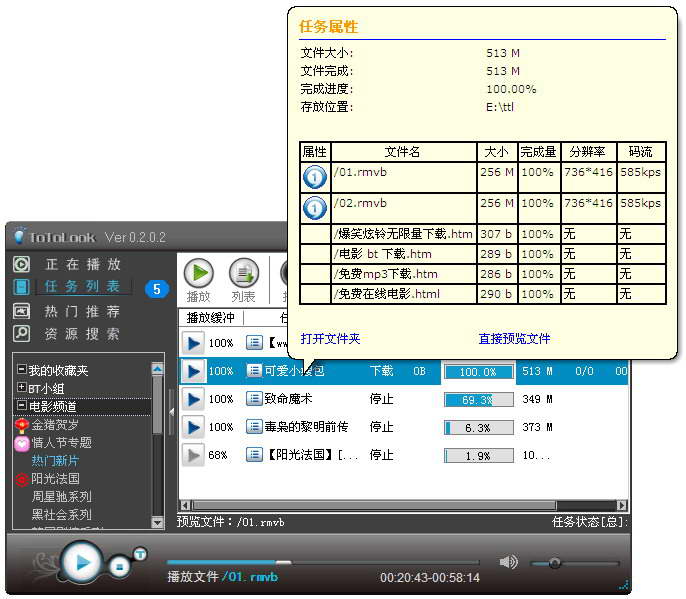Select the /01.rmvb file name
Screen dimensions: 686x599
pos(360,172)
